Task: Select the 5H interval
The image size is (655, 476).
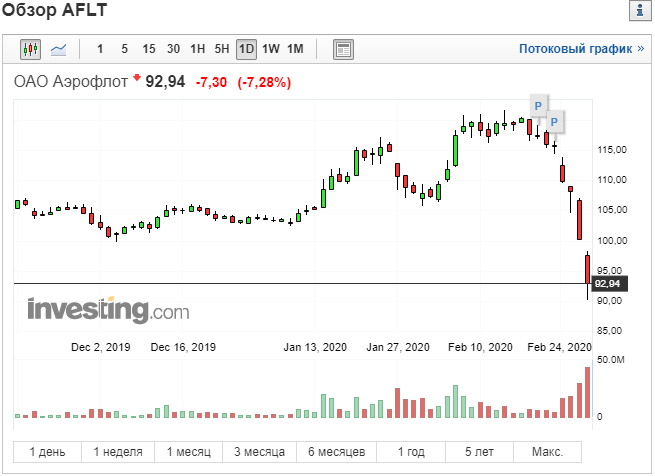Action: [x=222, y=49]
